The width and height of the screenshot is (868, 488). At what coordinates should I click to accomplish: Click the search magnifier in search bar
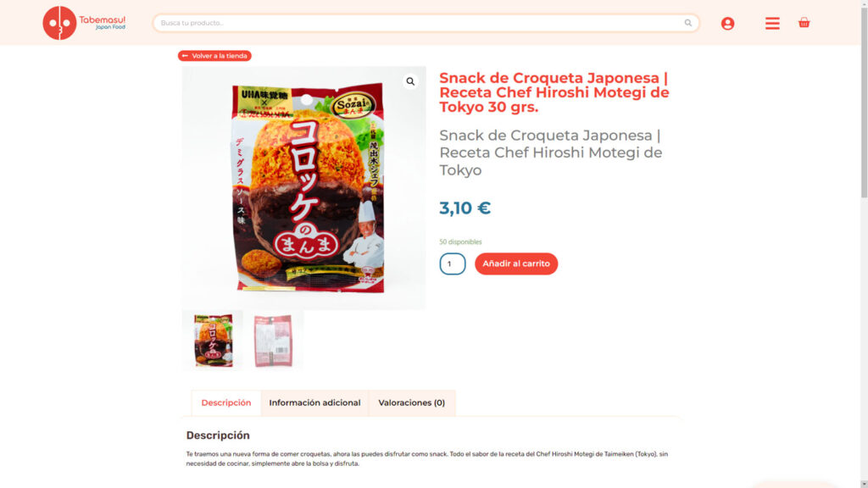(x=687, y=23)
